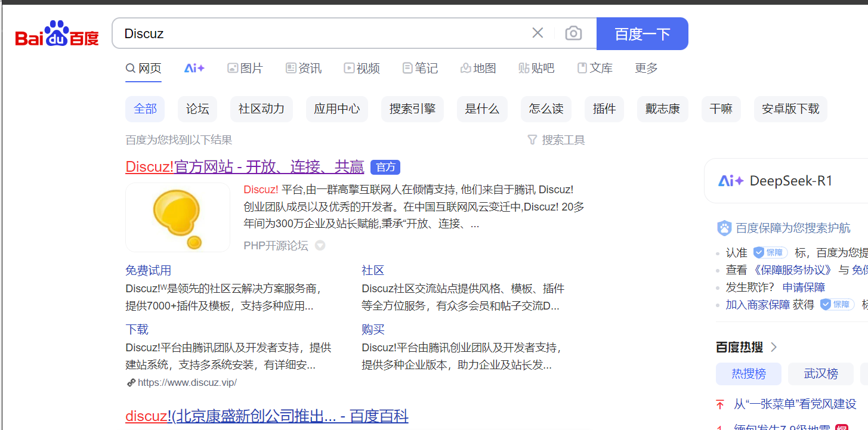Click the top-pinned arrow icon in hot list
The height and width of the screenshot is (430, 868).
tap(720, 404)
